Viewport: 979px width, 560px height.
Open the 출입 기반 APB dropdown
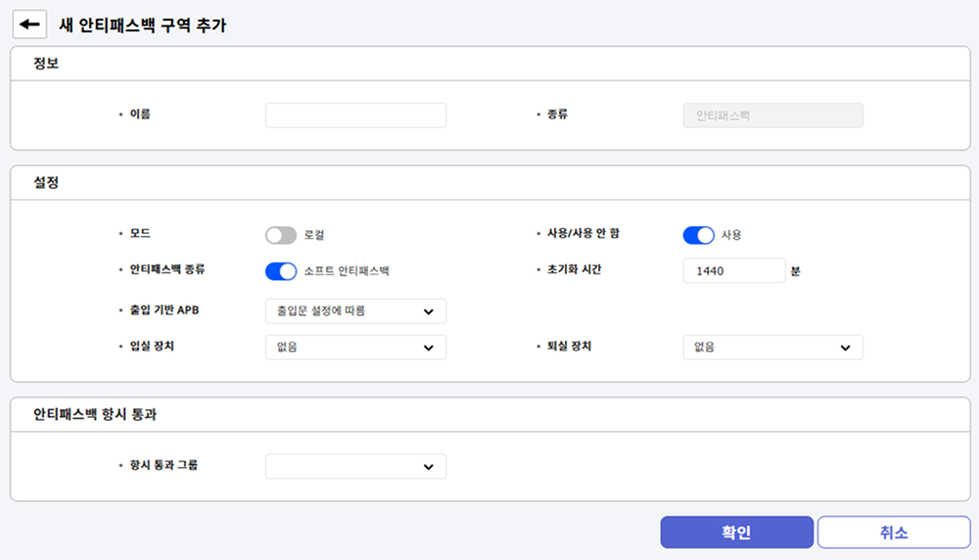pyautogui.click(x=355, y=311)
